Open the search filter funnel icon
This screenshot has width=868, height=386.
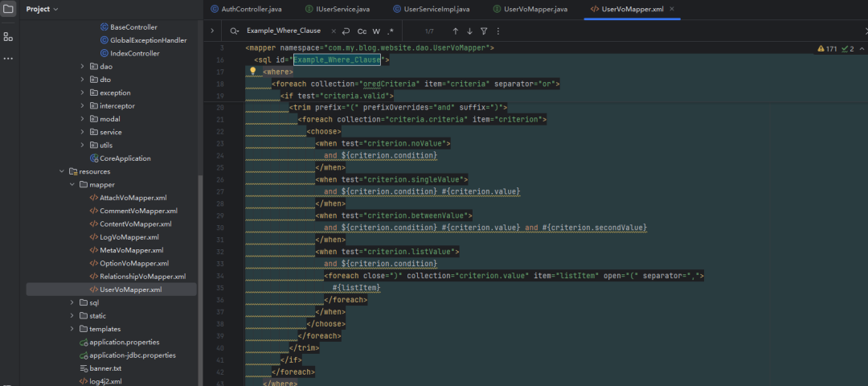(x=484, y=31)
